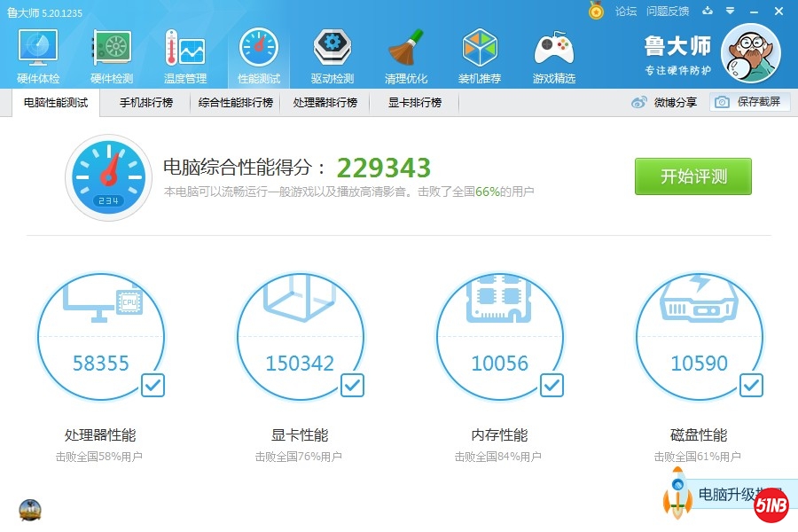Open the 问题反馈 feedback link
The height and width of the screenshot is (532, 798).
pos(668,12)
